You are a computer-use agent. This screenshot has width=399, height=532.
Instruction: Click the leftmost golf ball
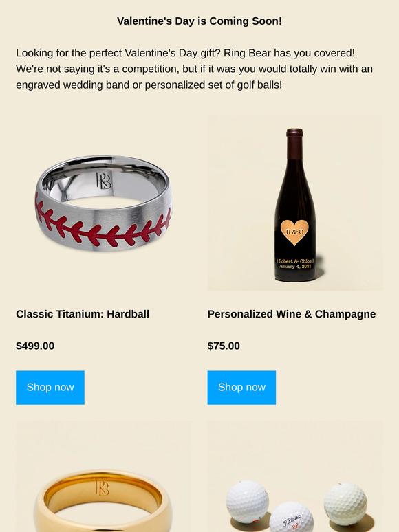pyautogui.click(x=247, y=502)
